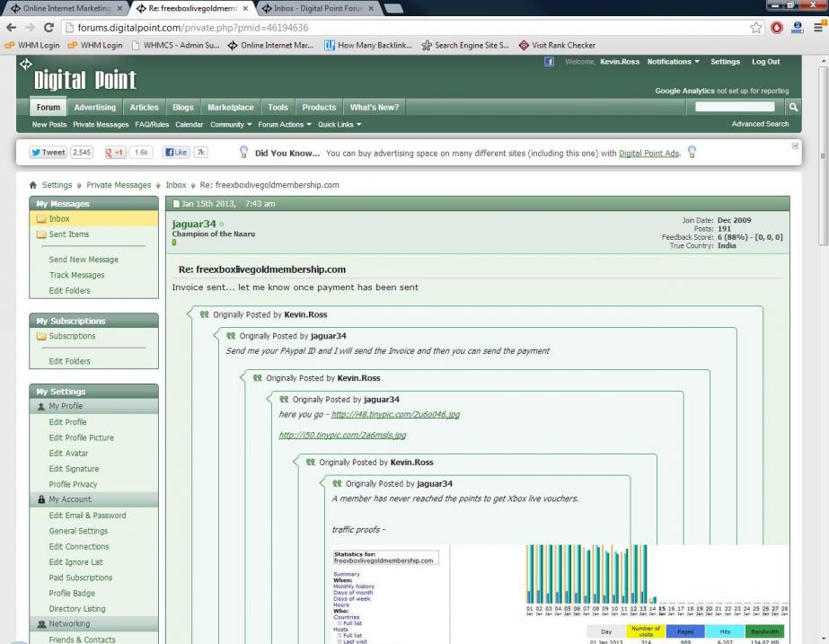Click the Facebook Like button
The height and width of the screenshot is (644, 829).
point(175,153)
